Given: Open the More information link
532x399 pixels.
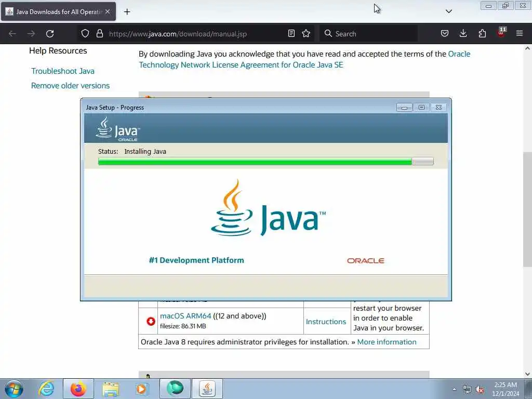Looking at the screenshot, I should pyautogui.click(x=387, y=342).
